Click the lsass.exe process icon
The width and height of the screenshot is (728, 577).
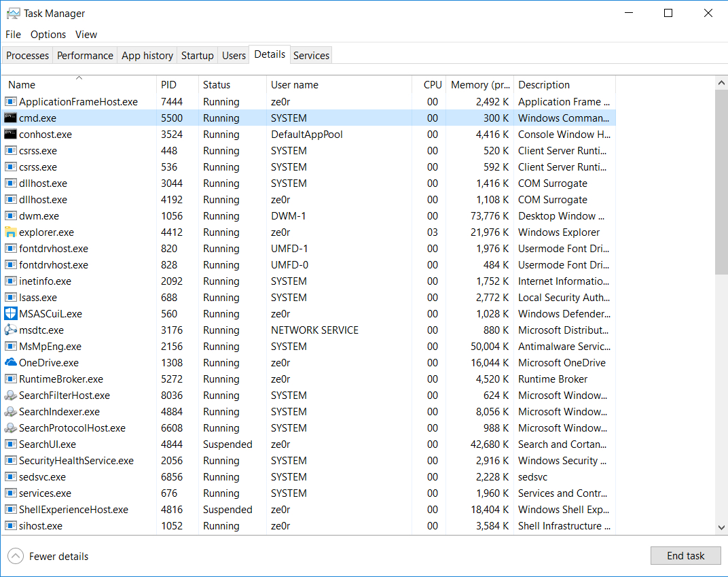11,297
